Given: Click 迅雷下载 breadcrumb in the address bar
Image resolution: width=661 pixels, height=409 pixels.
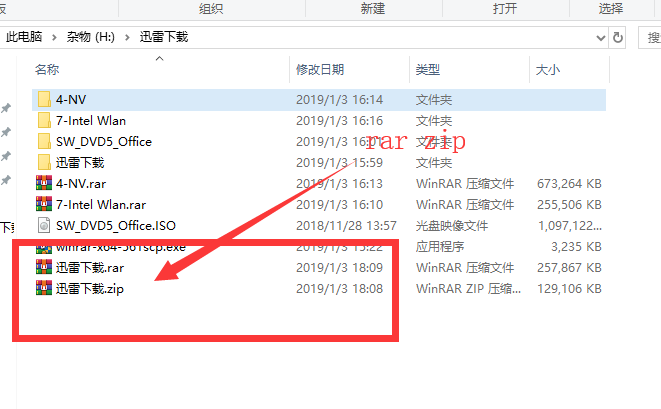Looking at the screenshot, I should [x=164, y=37].
